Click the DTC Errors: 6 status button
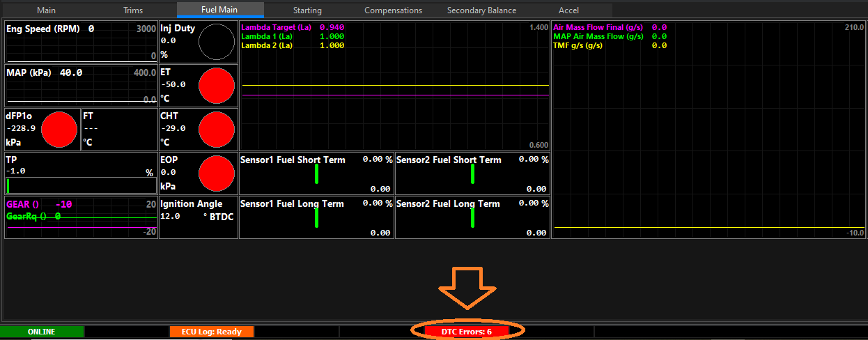This screenshot has height=340, width=868. [x=466, y=332]
